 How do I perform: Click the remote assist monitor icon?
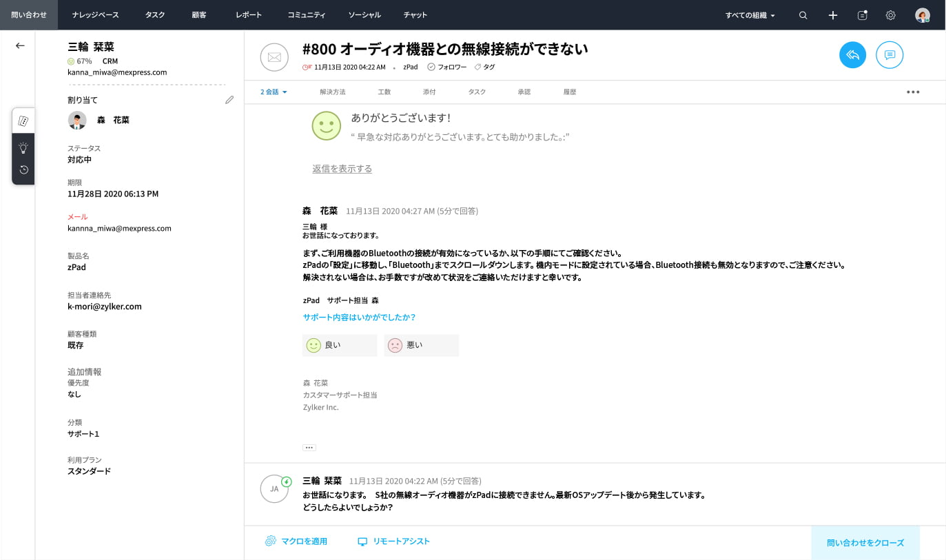(362, 541)
